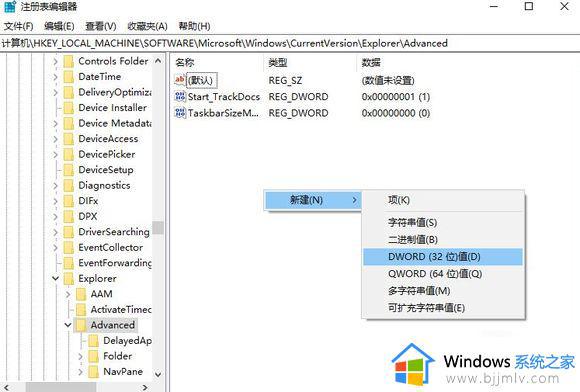Choose DWORD (32 位)值(D) in submenu
This screenshot has width=580, height=392.
[x=443, y=257]
